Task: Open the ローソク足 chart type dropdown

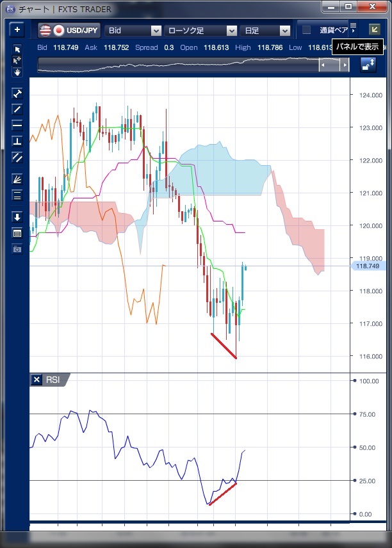Action: [x=200, y=30]
